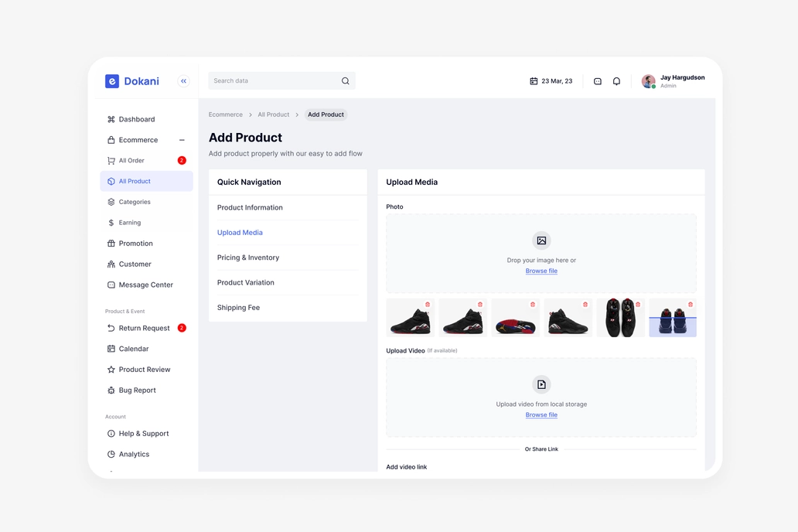Click the Ecommerce bag icon
Viewport: 798px width, 532px height.
pos(111,140)
